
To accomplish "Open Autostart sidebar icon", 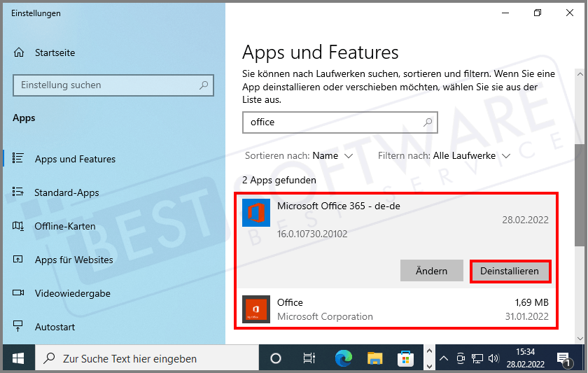I will 18,326.
